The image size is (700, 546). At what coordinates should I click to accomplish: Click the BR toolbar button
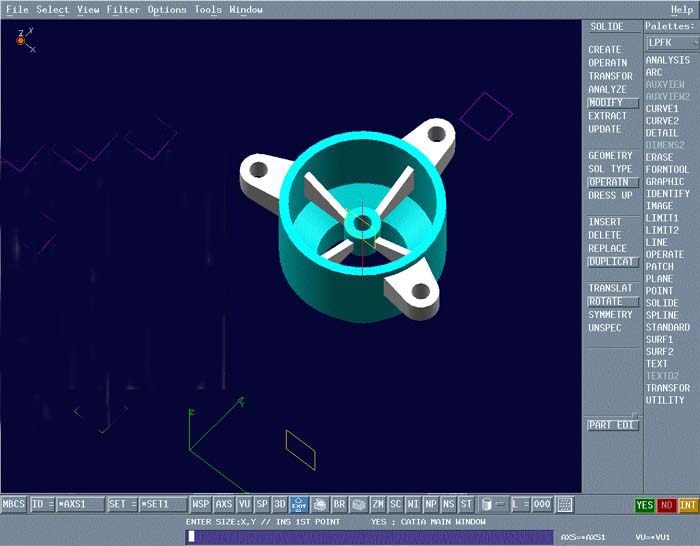coord(339,505)
